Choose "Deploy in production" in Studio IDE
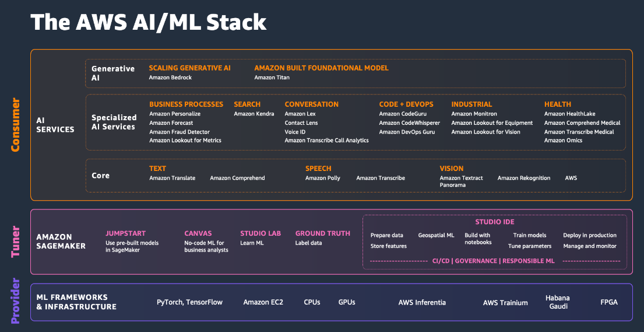Viewport: 644px width, 332px height. pos(590,235)
